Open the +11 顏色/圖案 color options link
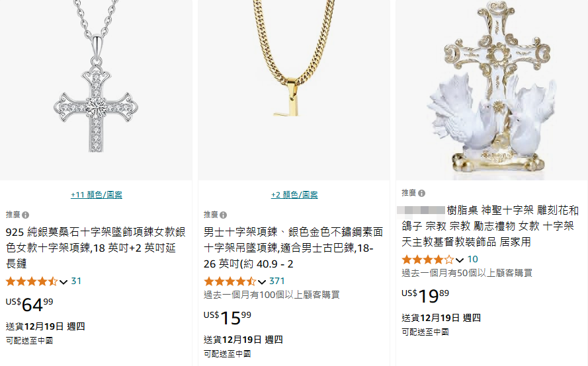This screenshot has height=366, width=588. (97, 195)
